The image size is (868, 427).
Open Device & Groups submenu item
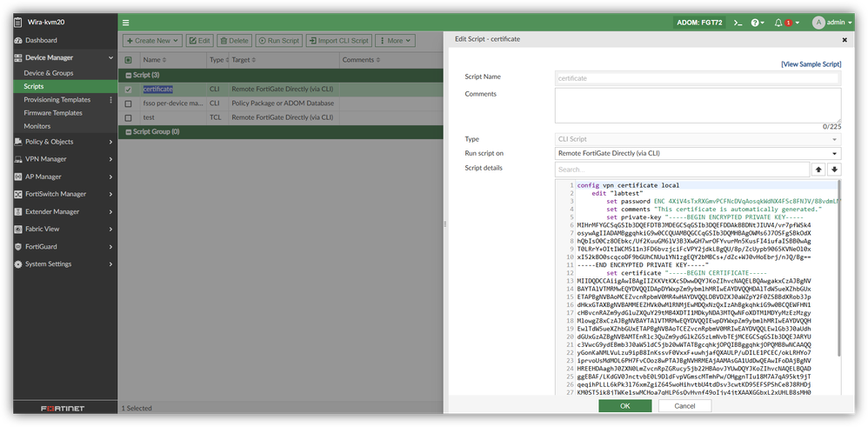(x=49, y=73)
